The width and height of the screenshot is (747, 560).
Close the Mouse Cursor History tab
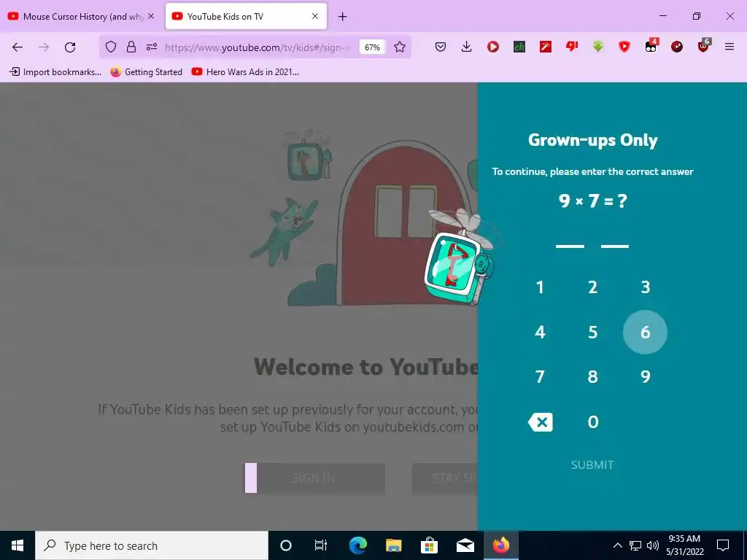tap(151, 16)
